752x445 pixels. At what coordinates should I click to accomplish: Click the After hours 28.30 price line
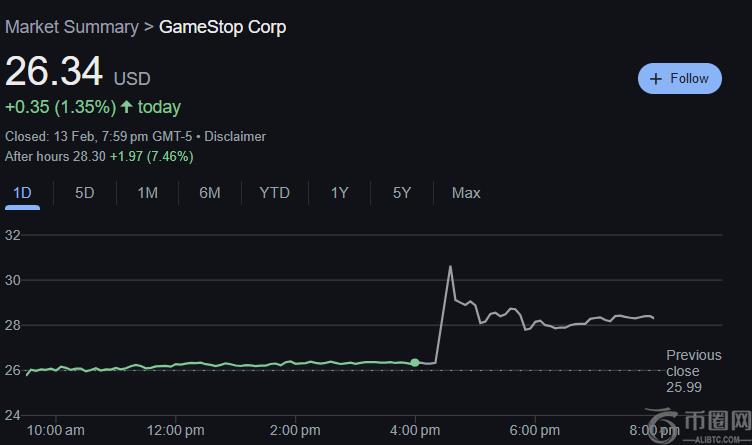(99, 156)
